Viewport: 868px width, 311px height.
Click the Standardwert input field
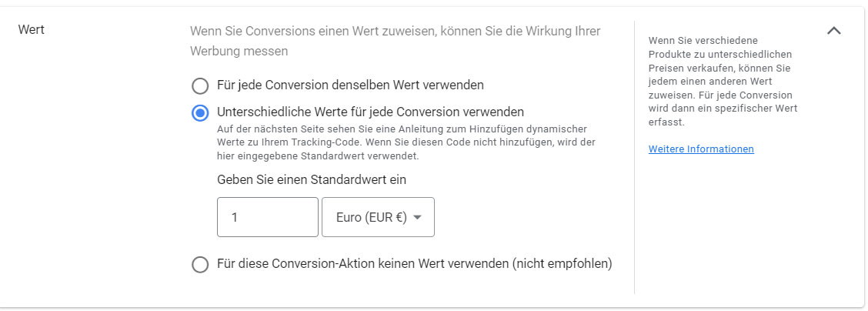(268, 217)
